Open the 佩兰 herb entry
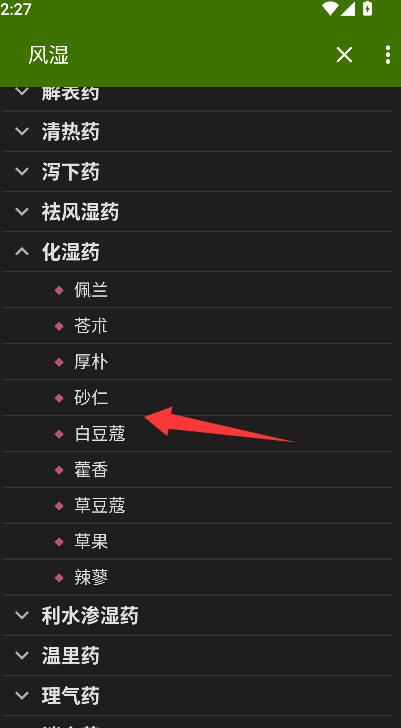This screenshot has height=728, width=401. pos(197,290)
